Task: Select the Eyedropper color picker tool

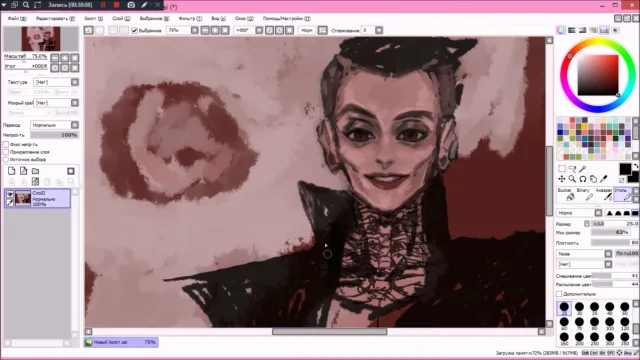Action: coord(604,179)
